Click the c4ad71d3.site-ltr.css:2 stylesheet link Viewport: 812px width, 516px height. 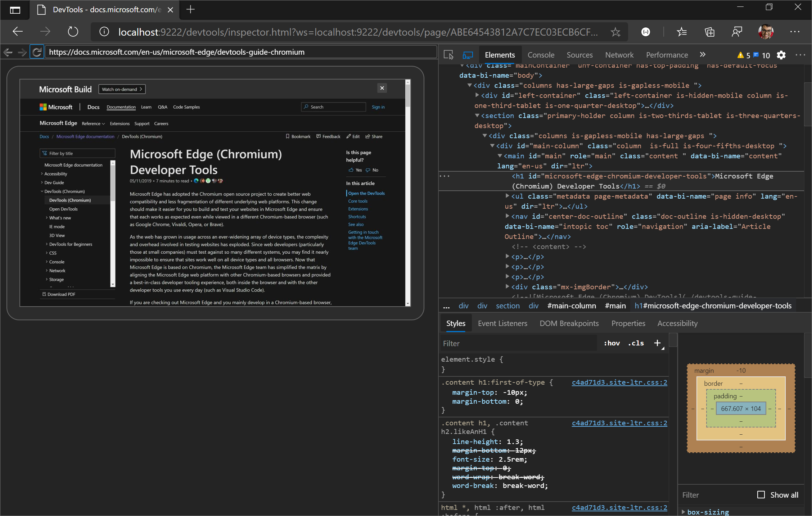(619, 381)
